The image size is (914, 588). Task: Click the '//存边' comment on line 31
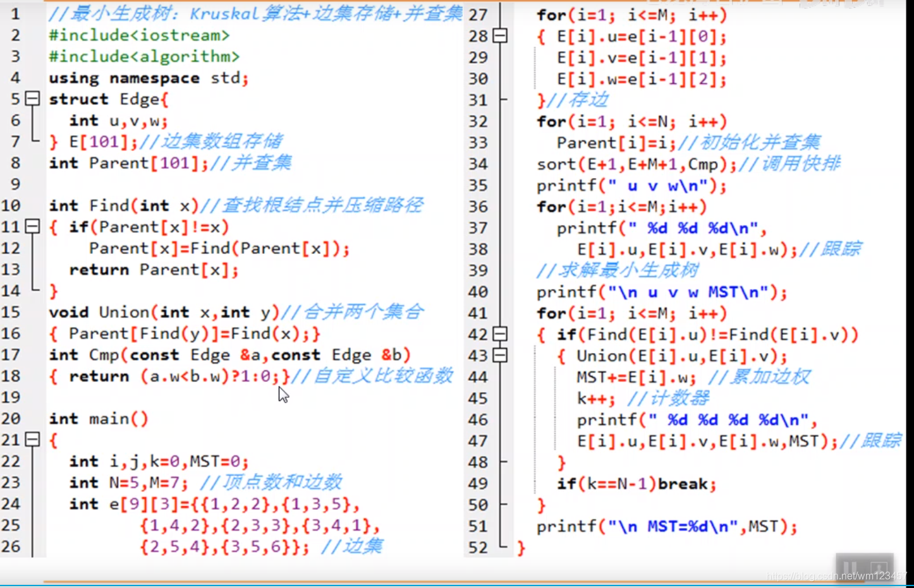tap(578, 100)
